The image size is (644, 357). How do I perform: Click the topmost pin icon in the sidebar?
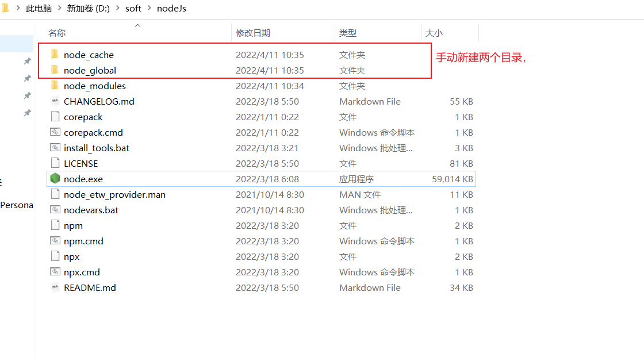[27, 60]
